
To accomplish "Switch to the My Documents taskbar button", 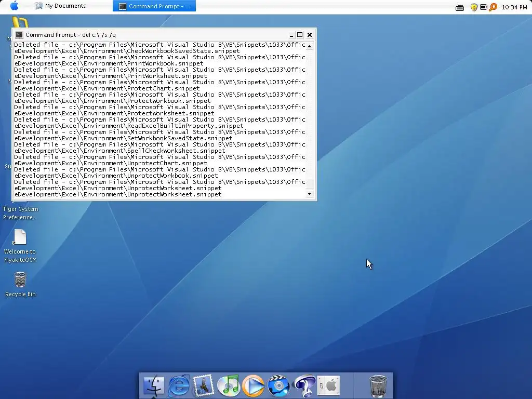I will 61,6.
